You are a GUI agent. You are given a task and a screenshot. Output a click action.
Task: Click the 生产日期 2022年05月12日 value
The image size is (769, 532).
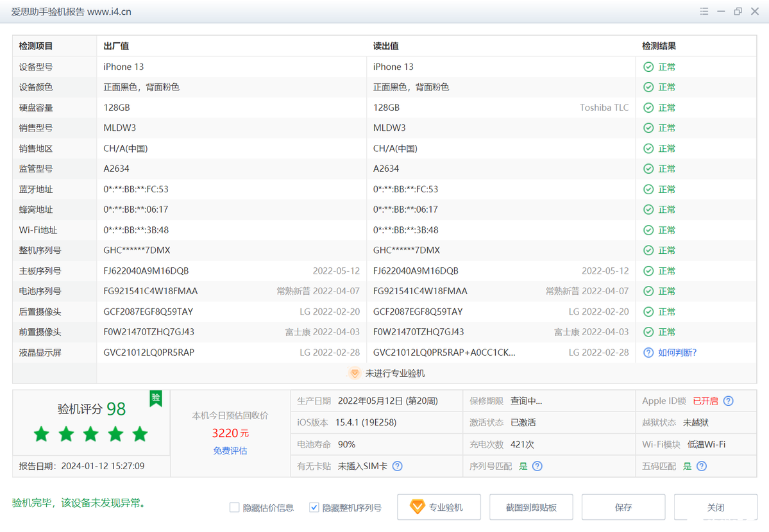[388, 401]
